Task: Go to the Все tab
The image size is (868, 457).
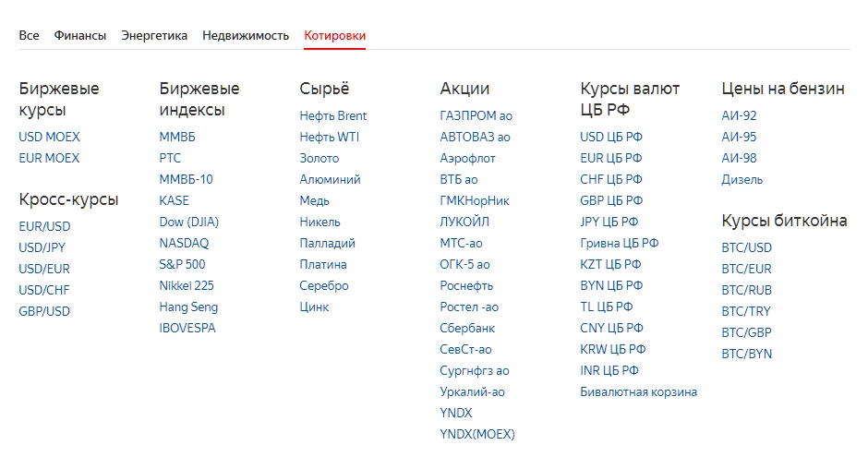Action: [29, 35]
